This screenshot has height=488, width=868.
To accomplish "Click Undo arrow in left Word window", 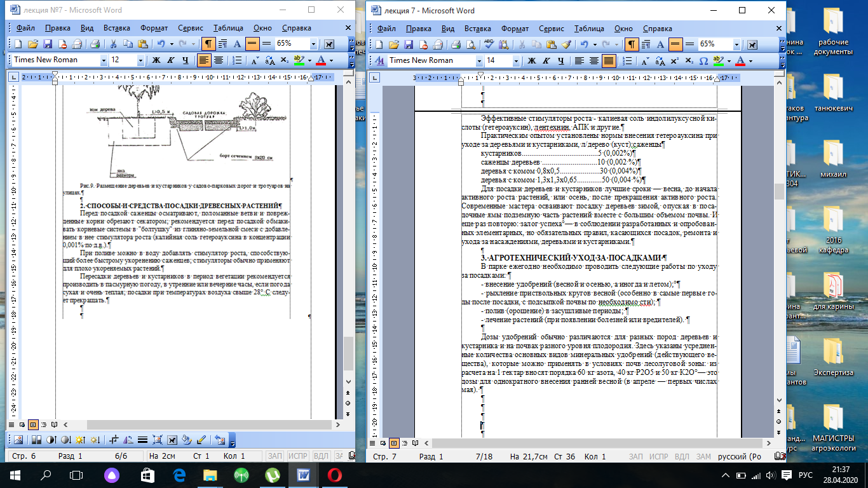I will tap(161, 44).
